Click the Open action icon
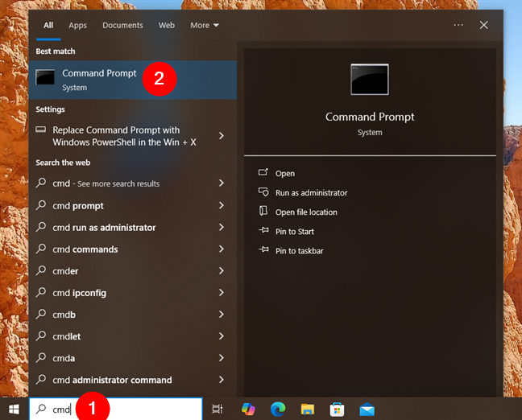 point(263,172)
